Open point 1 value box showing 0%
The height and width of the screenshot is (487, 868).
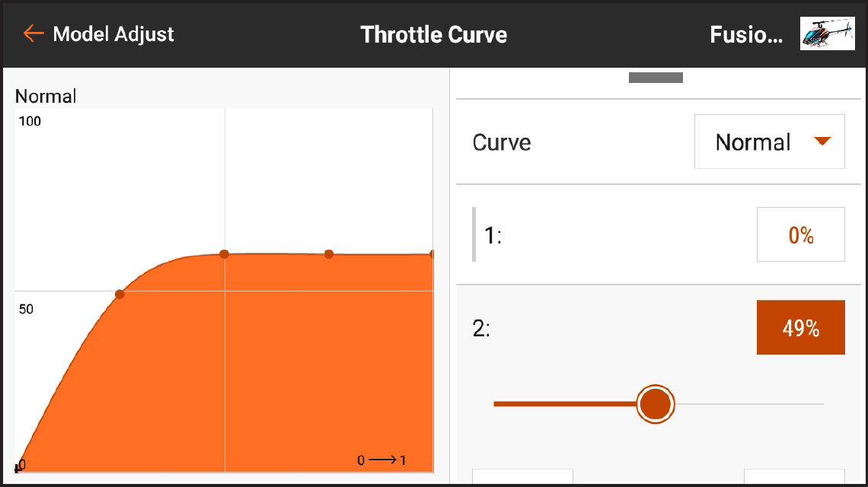pos(800,234)
